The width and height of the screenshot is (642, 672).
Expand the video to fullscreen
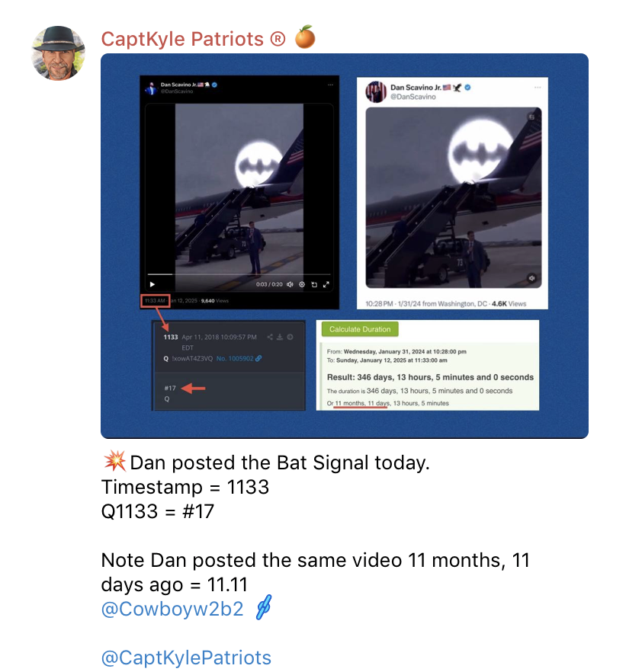(326, 284)
